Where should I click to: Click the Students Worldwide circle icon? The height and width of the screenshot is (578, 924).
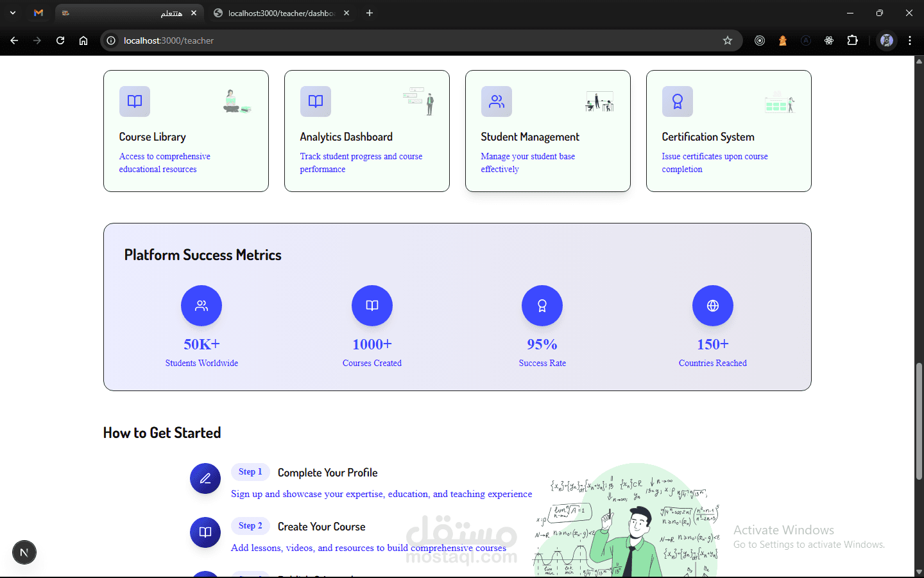pyautogui.click(x=201, y=306)
